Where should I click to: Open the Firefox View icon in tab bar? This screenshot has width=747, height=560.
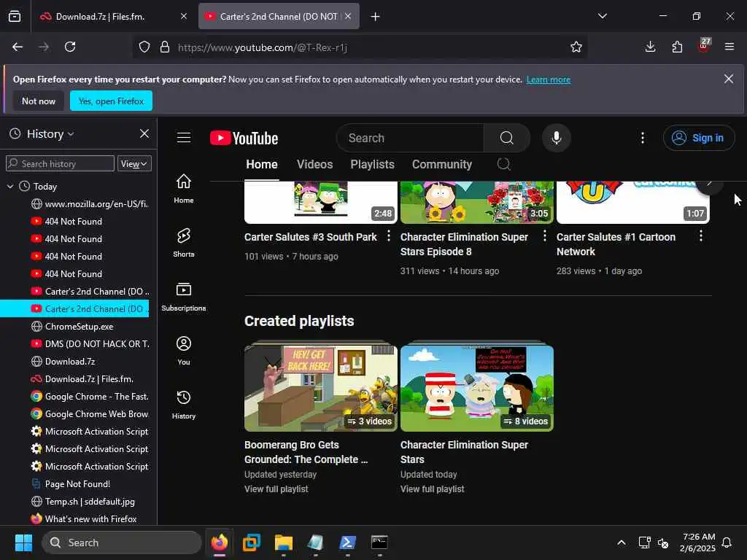(15, 16)
